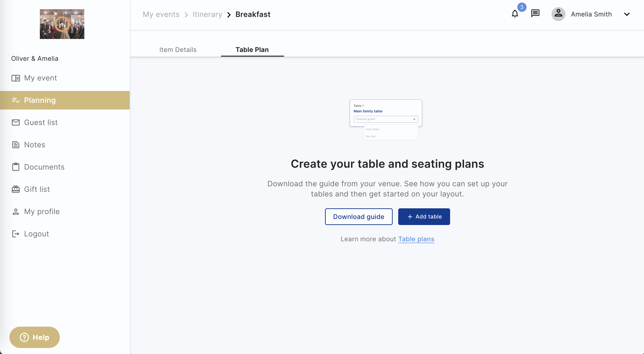Open the notifications bell icon

515,14
